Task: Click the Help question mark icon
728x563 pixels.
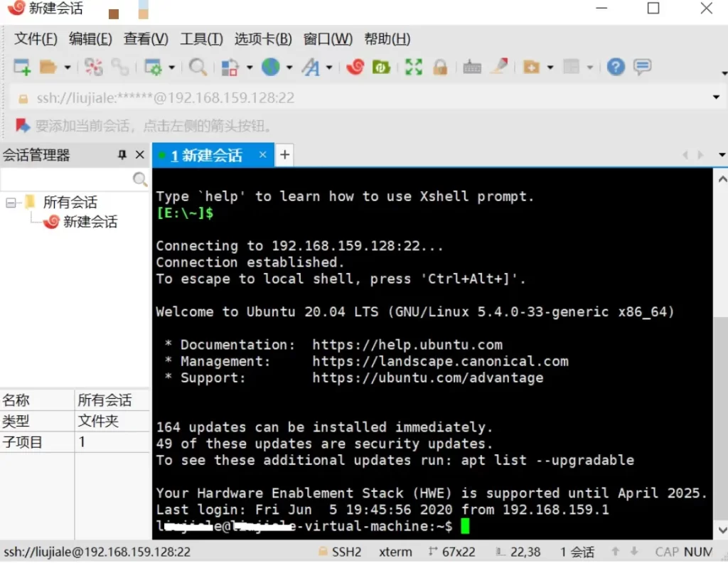Action: pyautogui.click(x=616, y=68)
